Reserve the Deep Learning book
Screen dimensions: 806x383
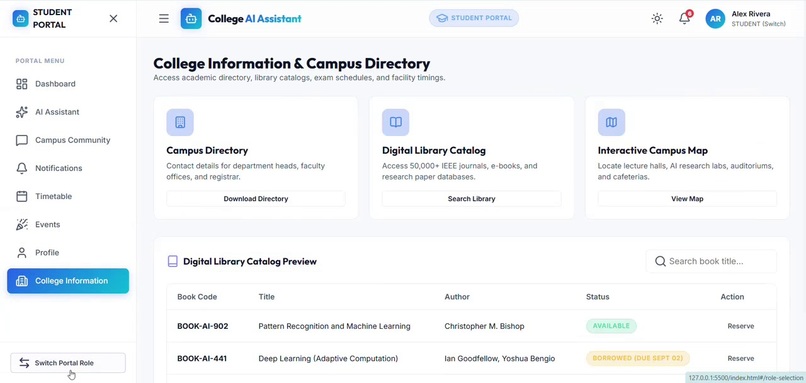pyautogui.click(x=741, y=358)
